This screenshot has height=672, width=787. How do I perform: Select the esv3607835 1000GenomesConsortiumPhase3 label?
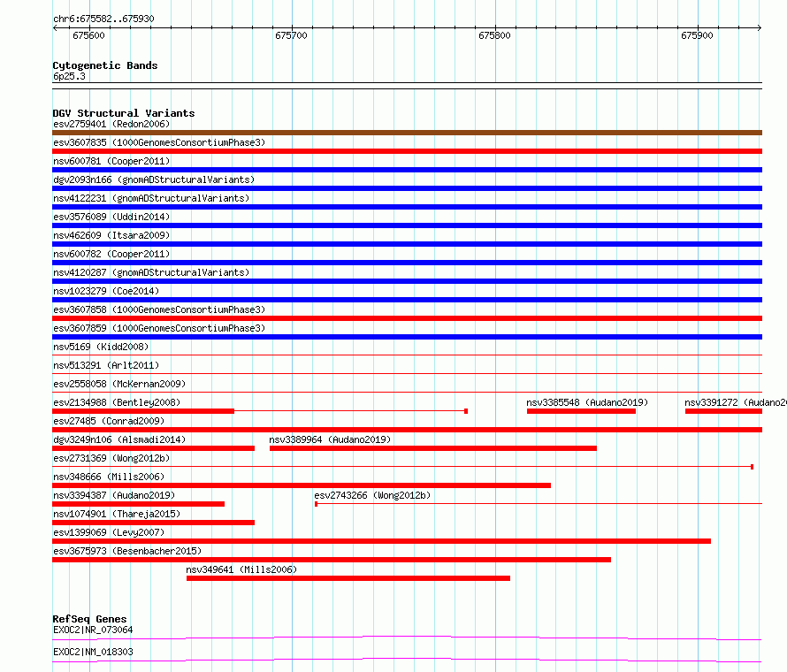pyautogui.click(x=159, y=142)
